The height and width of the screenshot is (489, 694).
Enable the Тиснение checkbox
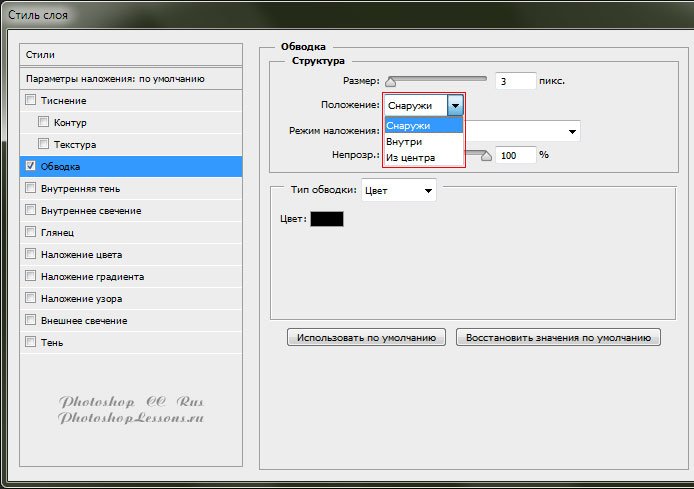(x=30, y=100)
